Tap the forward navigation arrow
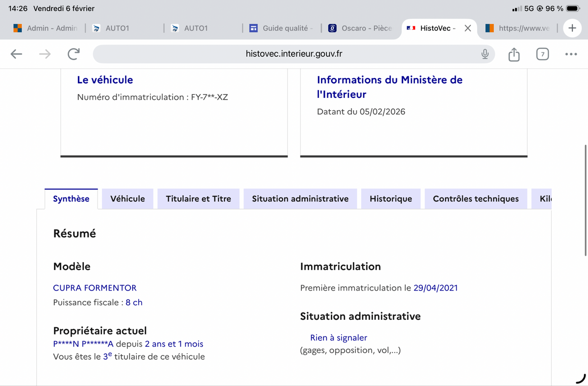Image resolution: width=588 pixels, height=386 pixels. pyautogui.click(x=45, y=54)
